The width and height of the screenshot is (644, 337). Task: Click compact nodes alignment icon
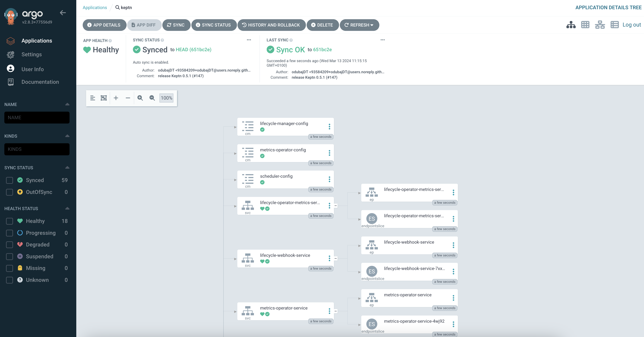[92, 98]
